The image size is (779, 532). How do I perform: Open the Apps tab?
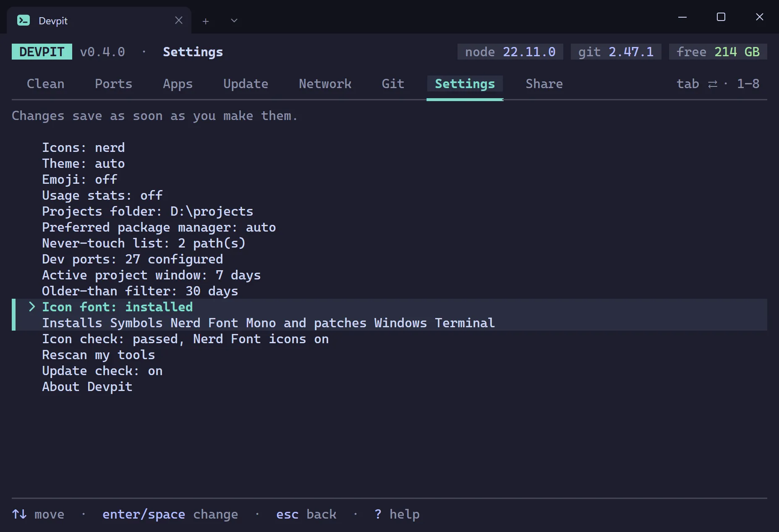point(178,84)
